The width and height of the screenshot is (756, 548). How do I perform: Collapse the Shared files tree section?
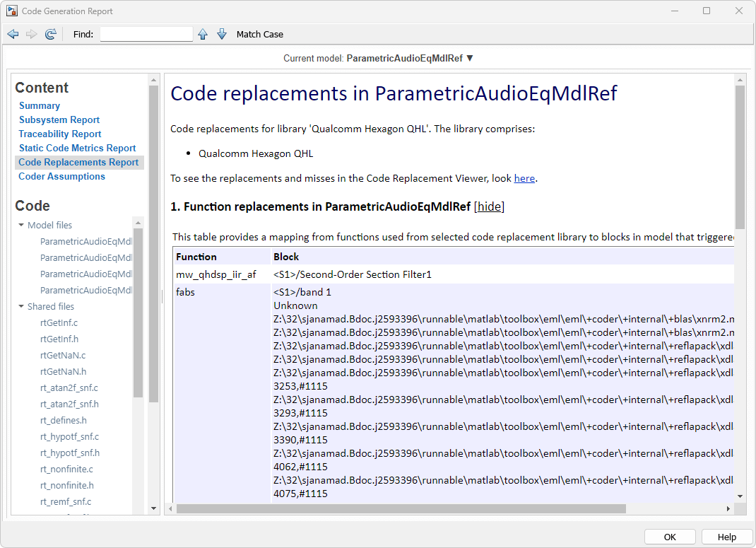pyautogui.click(x=21, y=307)
